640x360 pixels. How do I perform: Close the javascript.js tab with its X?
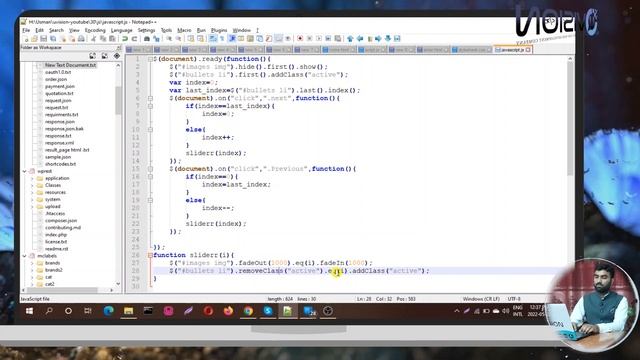pos(528,50)
